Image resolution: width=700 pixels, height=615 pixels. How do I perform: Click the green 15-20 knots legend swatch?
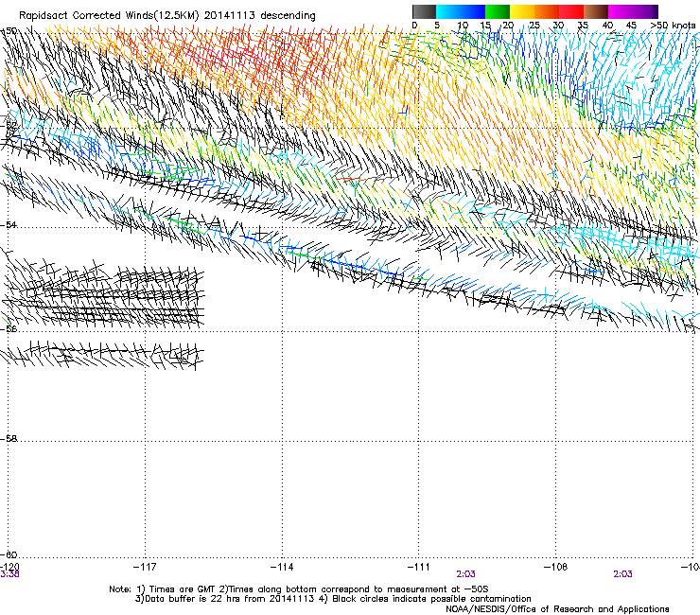tap(498, 11)
